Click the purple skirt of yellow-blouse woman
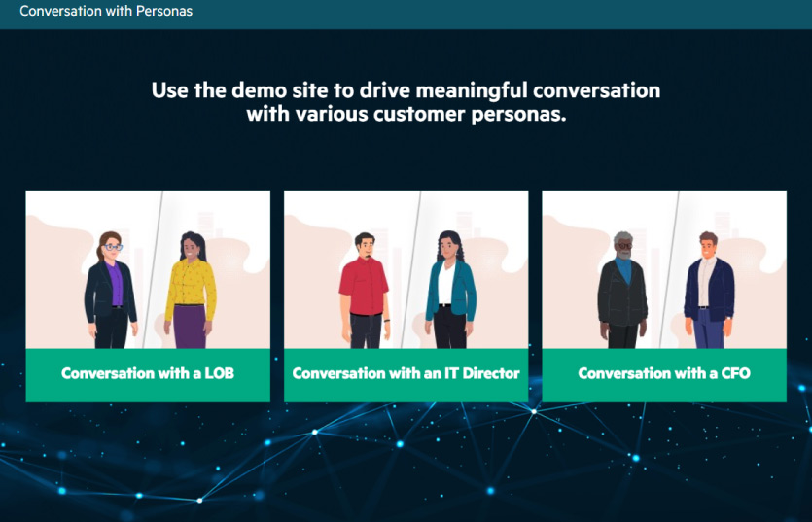The height and width of the screenshot is (522, 812). 191,327
